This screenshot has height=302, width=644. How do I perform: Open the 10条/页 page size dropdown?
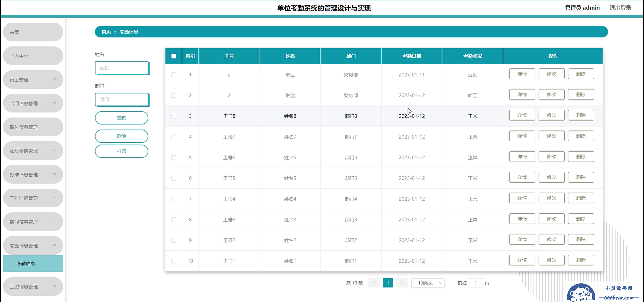(x=428, y=283)
